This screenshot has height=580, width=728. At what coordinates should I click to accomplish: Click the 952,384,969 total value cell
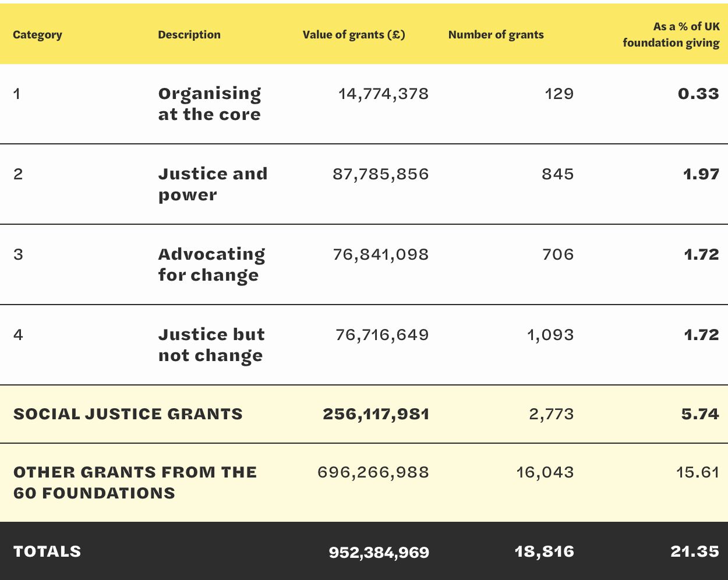click(379, 552)
